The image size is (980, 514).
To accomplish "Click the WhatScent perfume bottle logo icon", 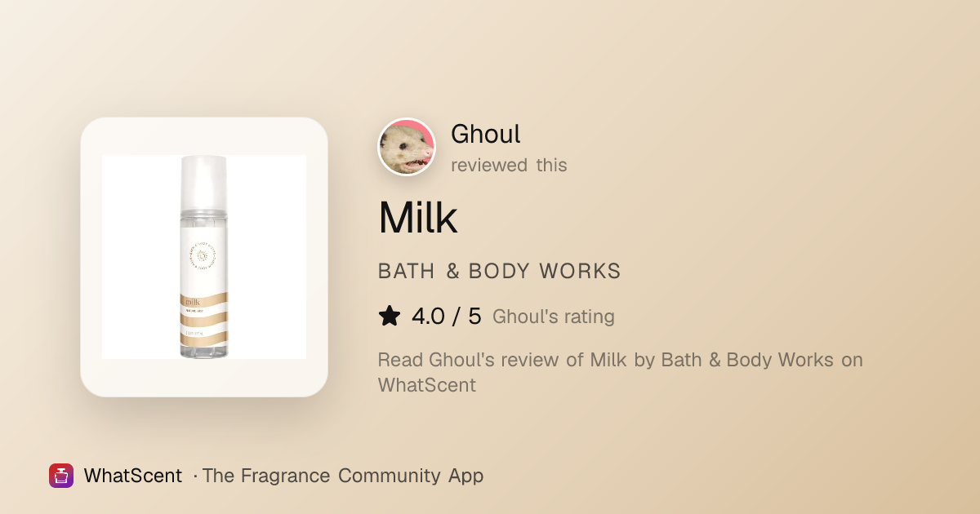I will point(61,476).
